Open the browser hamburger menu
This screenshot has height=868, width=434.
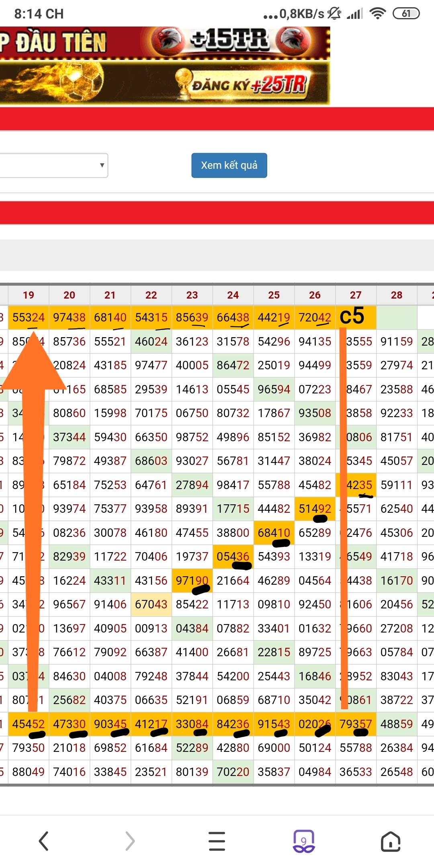[x=217, y=841]
